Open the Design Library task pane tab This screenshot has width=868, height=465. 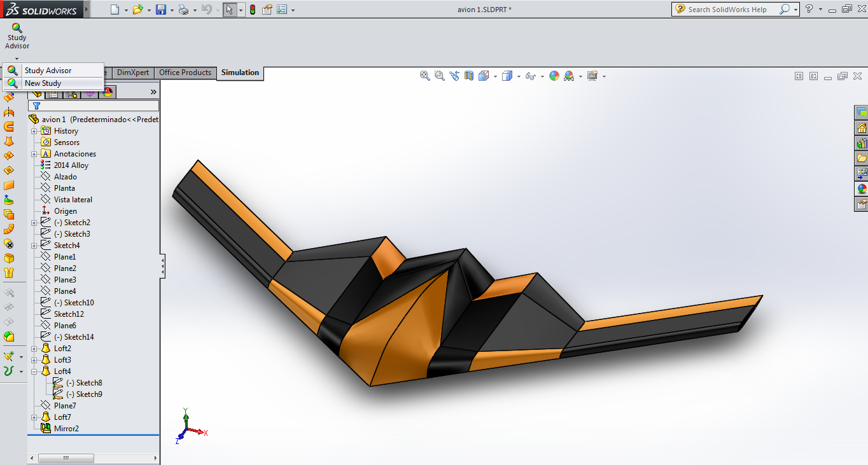(862, 143)
